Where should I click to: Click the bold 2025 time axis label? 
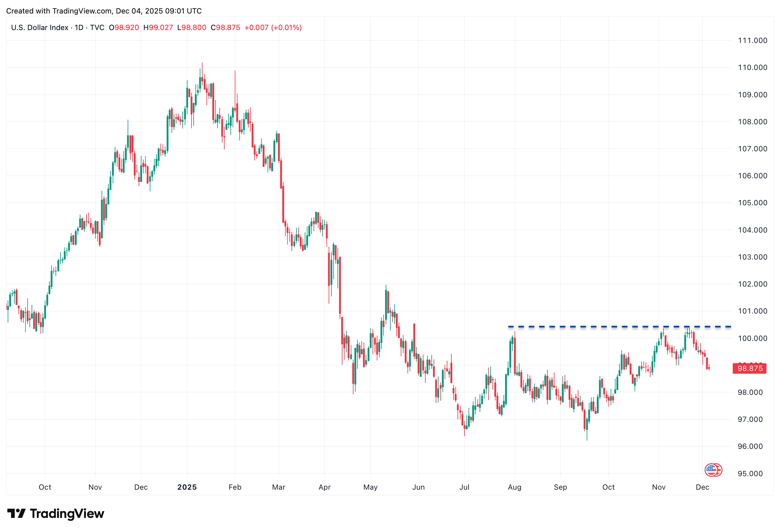pos(187,487)
